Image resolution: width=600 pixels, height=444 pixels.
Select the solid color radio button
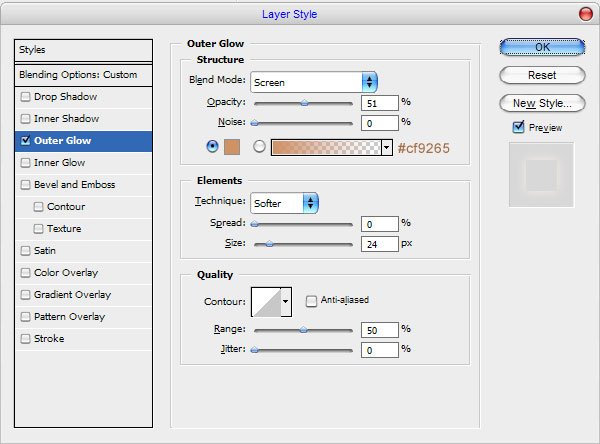tap(212, 146)
